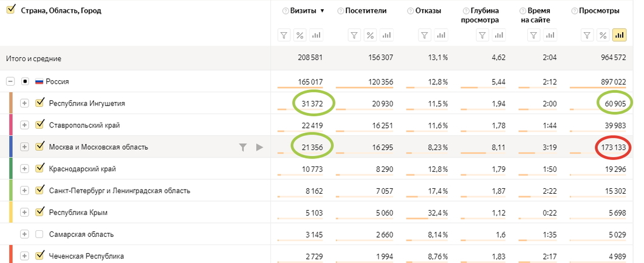
Task: Sort by the Посетители column header
Action: point(366,11)
